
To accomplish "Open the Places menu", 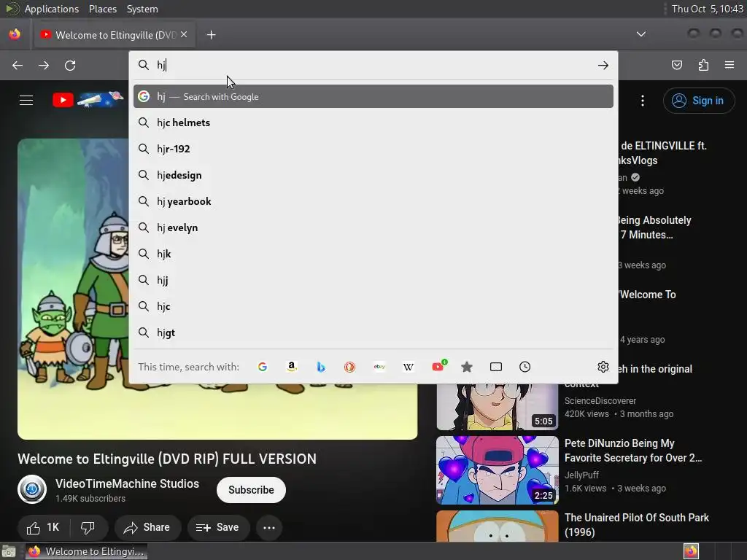I will coord(102,9).
